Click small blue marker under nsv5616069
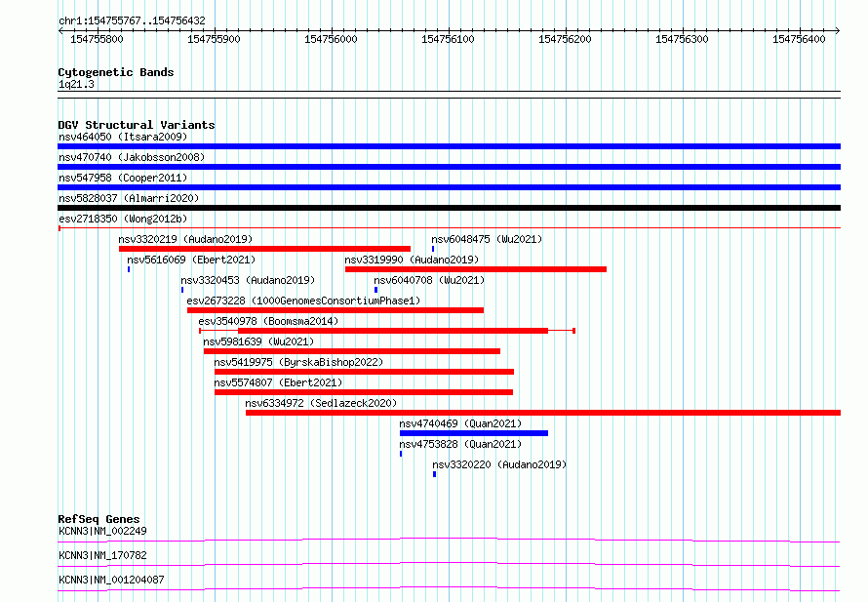The image size is (868, 602). pos(129,269)
